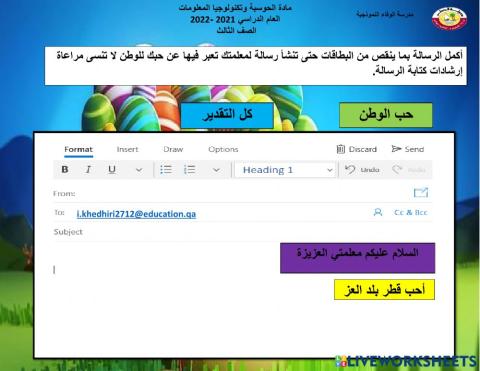Apply numbered list
The width and height of the screenshot is (480, 371).
click(x=190, y=169)
